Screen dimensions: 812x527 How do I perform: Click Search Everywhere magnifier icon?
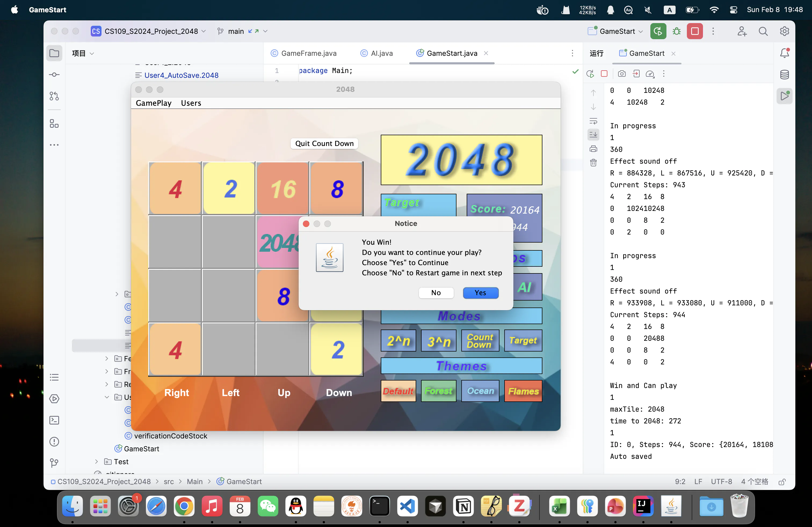(763, 31)
